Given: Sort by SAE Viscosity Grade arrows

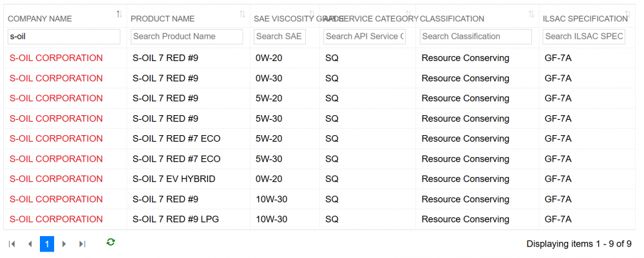Looking at the screenshot, I should [x=312, y=14].
